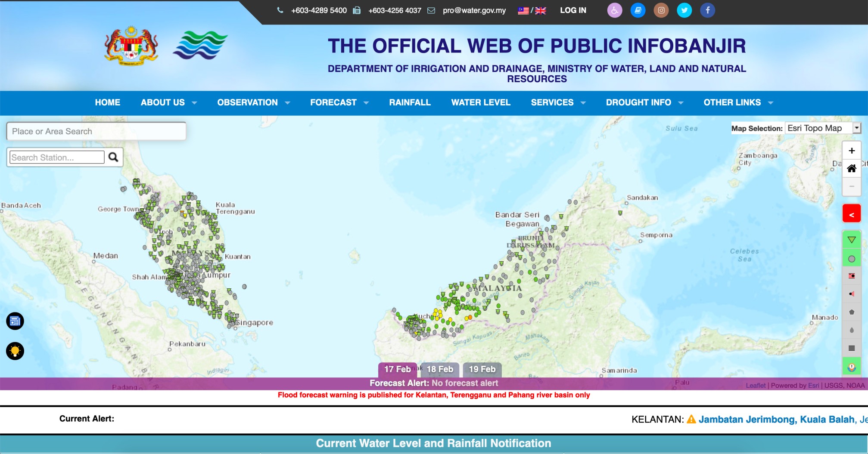The height and width of the screenshot is (454, 868).
Task: Click the yellow lightbulb round icon
Action: [x=15, y=351]
